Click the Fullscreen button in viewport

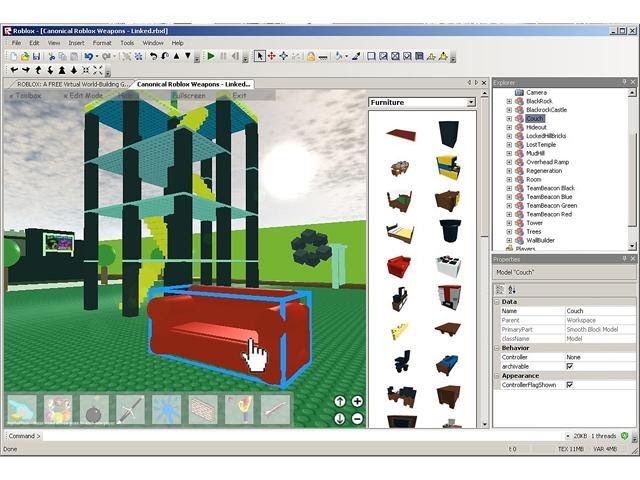[x=188, y=96]
